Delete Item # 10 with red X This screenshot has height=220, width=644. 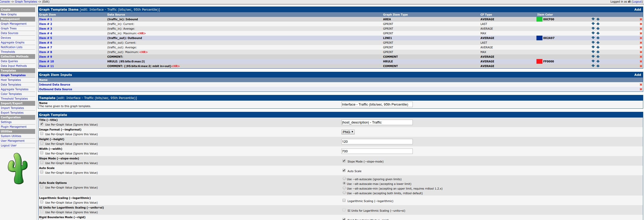[x=641, y=61]
